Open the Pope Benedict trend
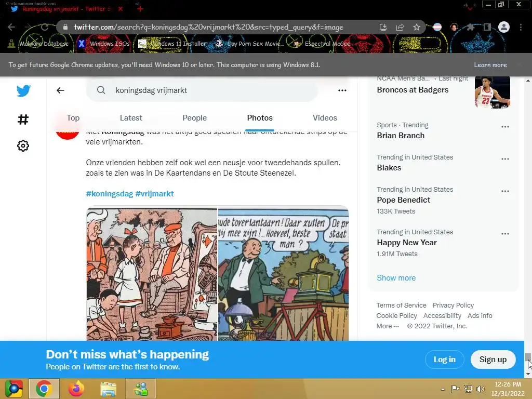This screenshot has height=399, width=532. tap(444, 200)
